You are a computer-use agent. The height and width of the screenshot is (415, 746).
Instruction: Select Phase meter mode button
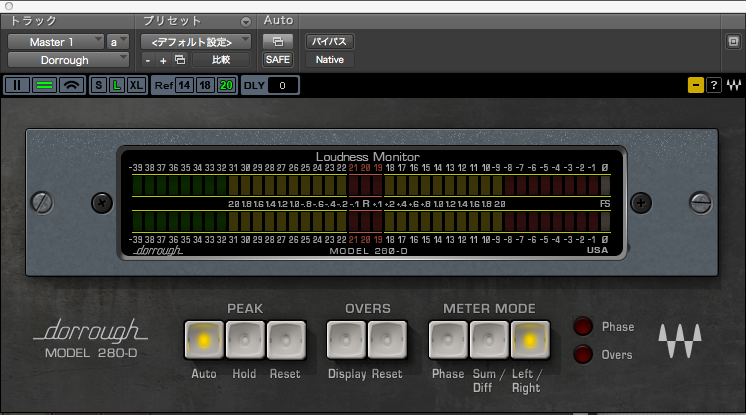(448, 340)
